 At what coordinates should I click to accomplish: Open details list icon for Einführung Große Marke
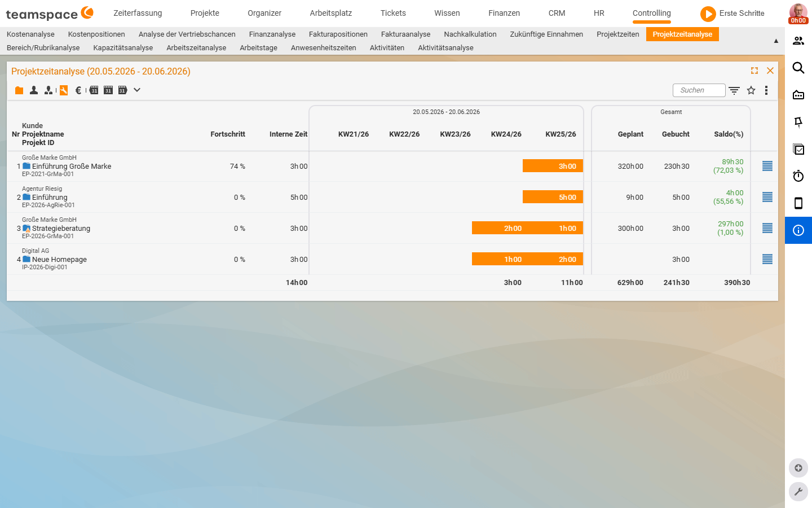click(767, 166)
